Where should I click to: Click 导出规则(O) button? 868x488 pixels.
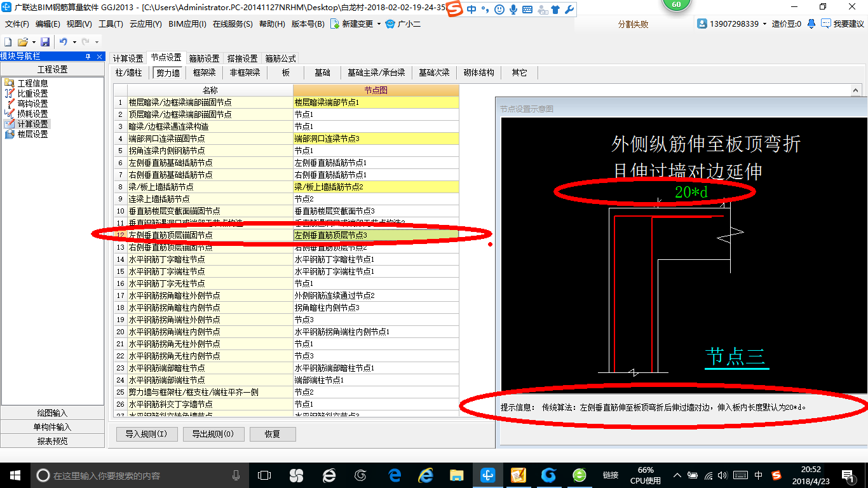pos(213,435)
